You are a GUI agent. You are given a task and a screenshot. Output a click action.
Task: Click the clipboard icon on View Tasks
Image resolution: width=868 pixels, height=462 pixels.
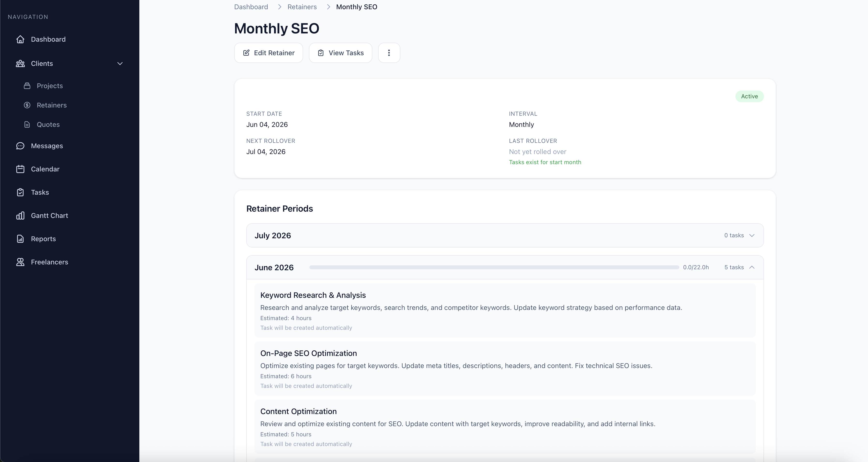pyautogui.click(x=321, y=53)
